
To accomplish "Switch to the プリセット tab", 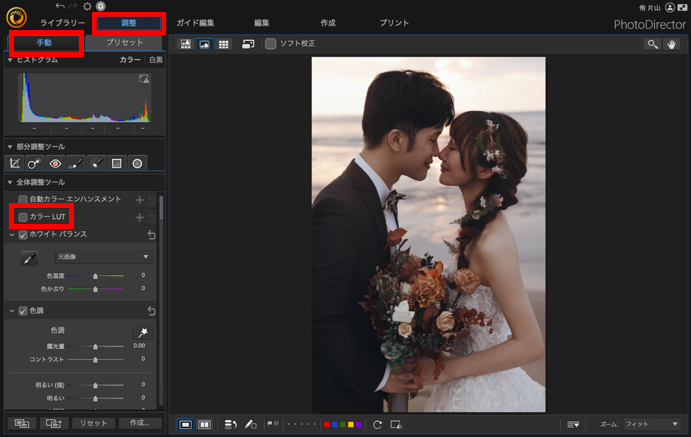I will point(124,43).
